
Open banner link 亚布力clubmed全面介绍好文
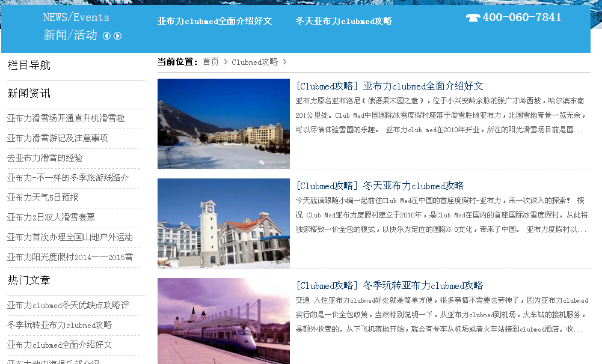pos(215,21)
